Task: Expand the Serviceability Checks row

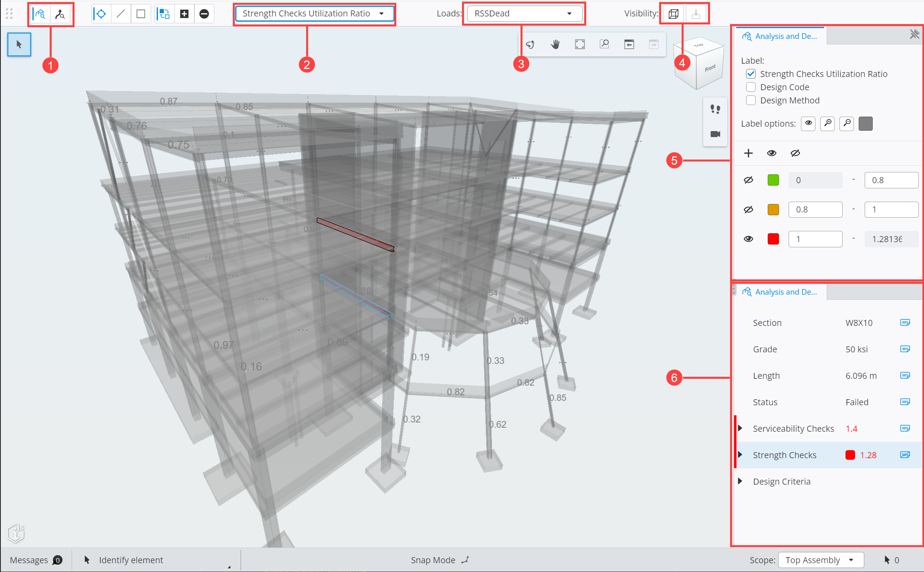Action: pos(740,428)
